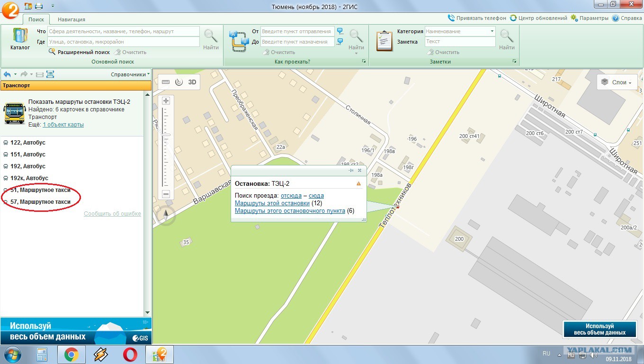Click the clipboard Заметки icon
Viewport: 644px width, 364px height.
384,40
